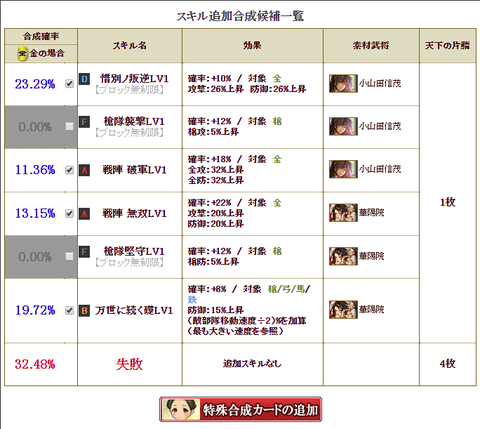Click the スキル追加合成候補一覧 title

(x=240, y=16)
